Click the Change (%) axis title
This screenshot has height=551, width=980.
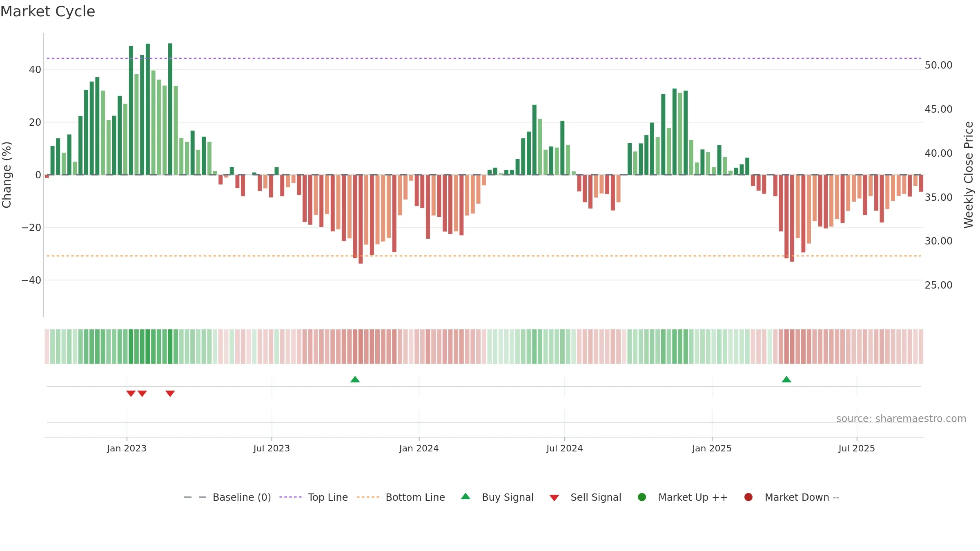[x=7, y=175]
